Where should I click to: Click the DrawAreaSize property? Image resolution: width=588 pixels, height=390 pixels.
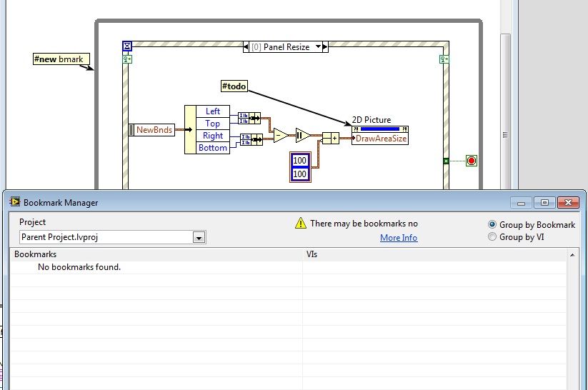coord(380,139)
